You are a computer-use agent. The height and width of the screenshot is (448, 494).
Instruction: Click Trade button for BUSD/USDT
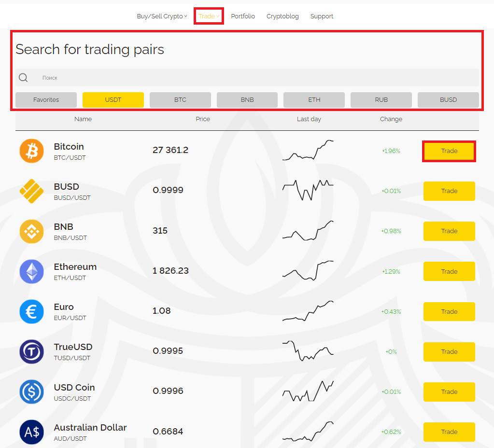point(449,191)
